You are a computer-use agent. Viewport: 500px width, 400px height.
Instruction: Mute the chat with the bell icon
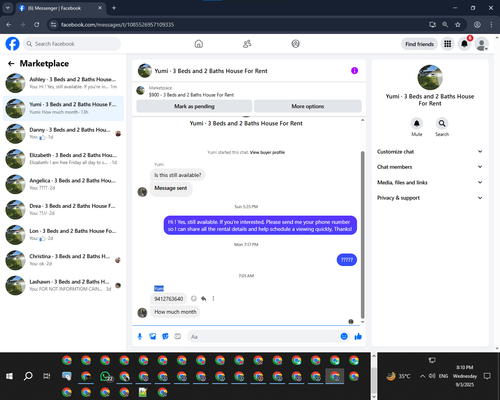click(417, 123)
